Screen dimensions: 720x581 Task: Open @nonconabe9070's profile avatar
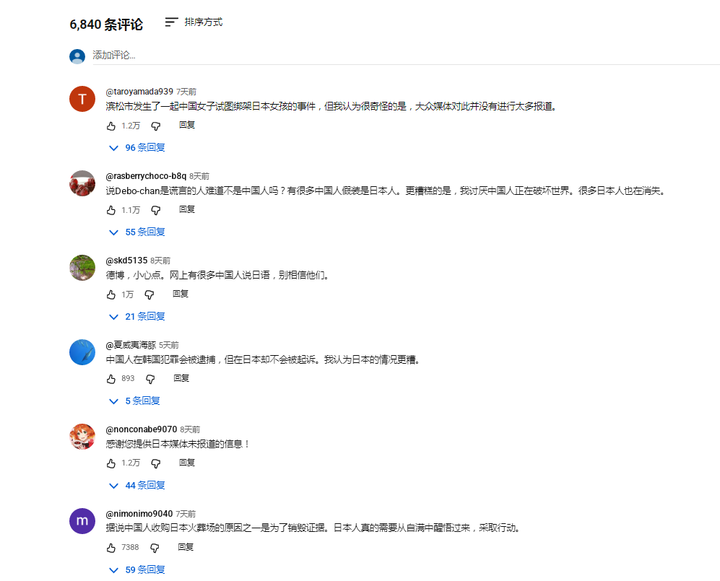[x=82, y=437]
